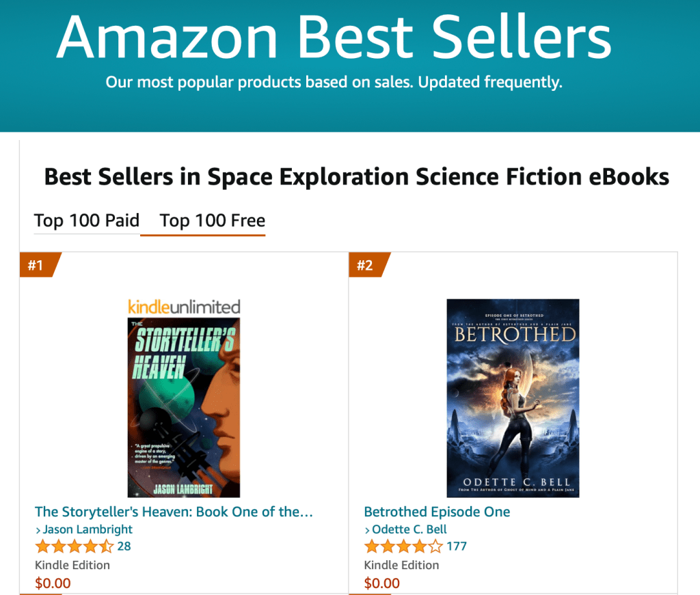Image resolution: width=700 pixels, height=595 pixels.
Task: Open The Storyteller's Heaven book cover
Action: tap(184, 407)
